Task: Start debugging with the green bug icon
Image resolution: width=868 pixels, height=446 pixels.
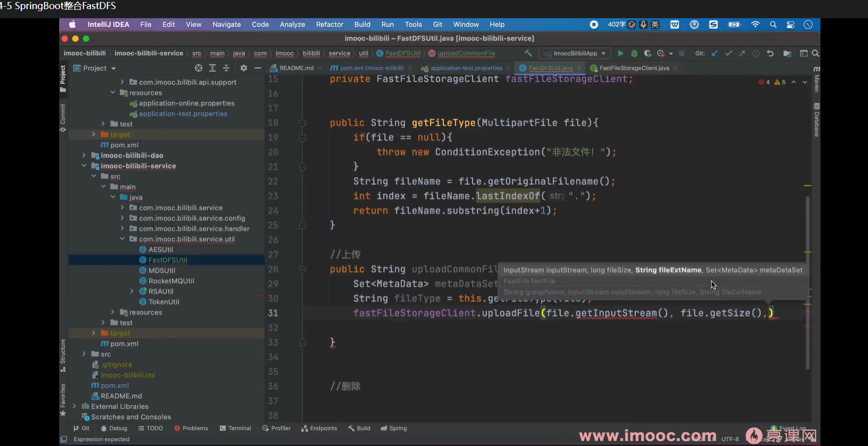Action: (634, 53)
